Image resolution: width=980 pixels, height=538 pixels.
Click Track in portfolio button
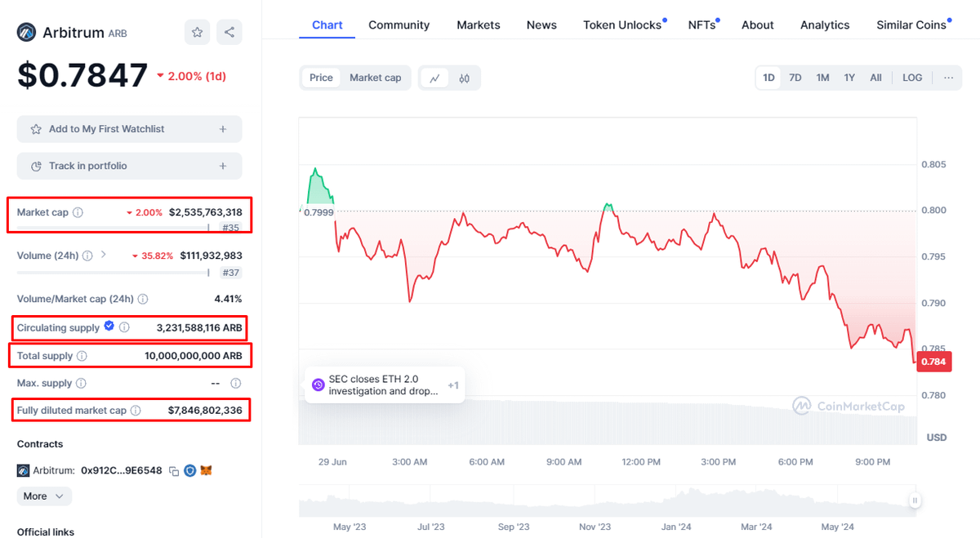[x=129, y=166]
